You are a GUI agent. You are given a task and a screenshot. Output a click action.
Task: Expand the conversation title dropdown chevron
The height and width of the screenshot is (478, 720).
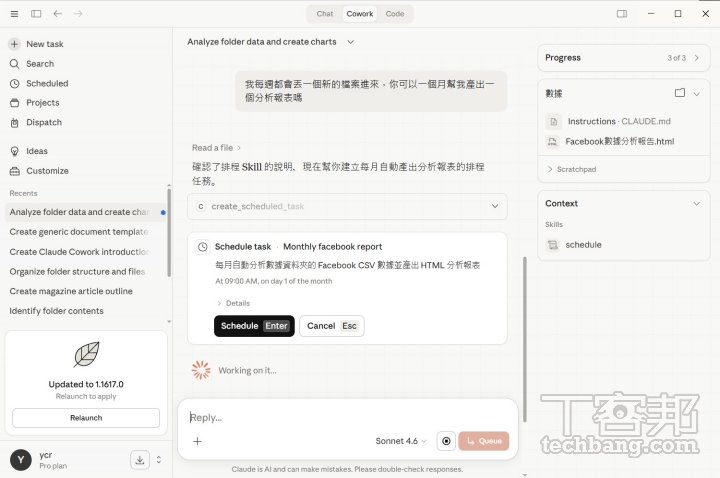pos(350,42)
